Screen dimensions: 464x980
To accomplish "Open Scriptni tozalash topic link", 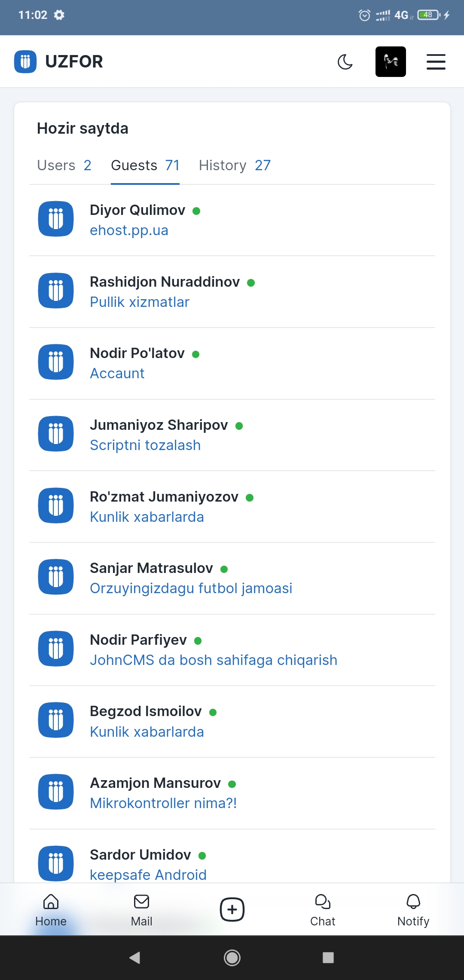I will [x=145, y=445].
